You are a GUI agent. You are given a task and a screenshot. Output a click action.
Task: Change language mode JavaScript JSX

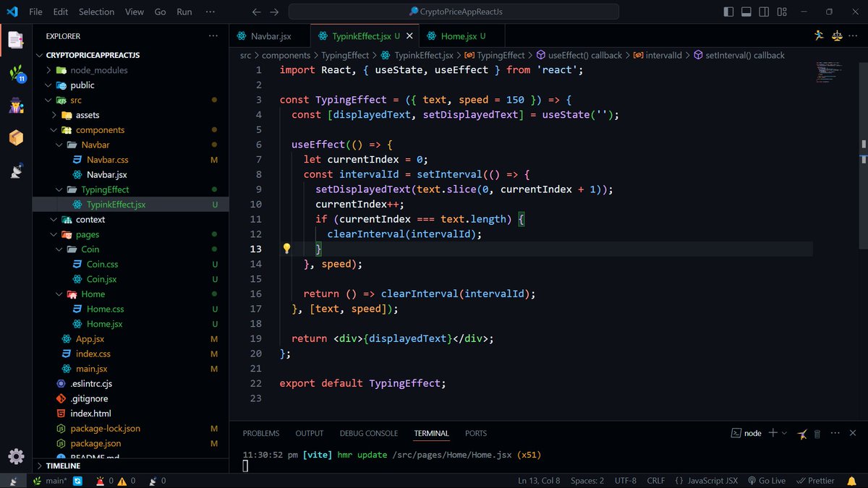707,481
